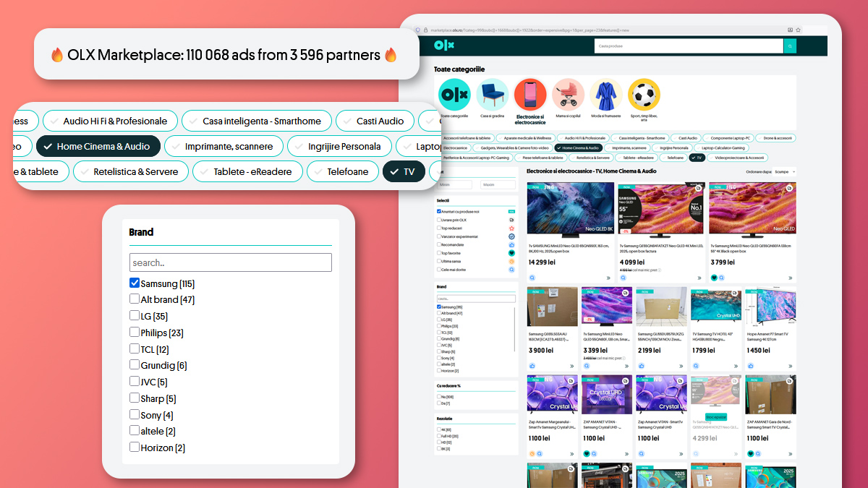Click the OLX logo in the site header
Viewport: 868px width, 488px height.
coord(443,46)
